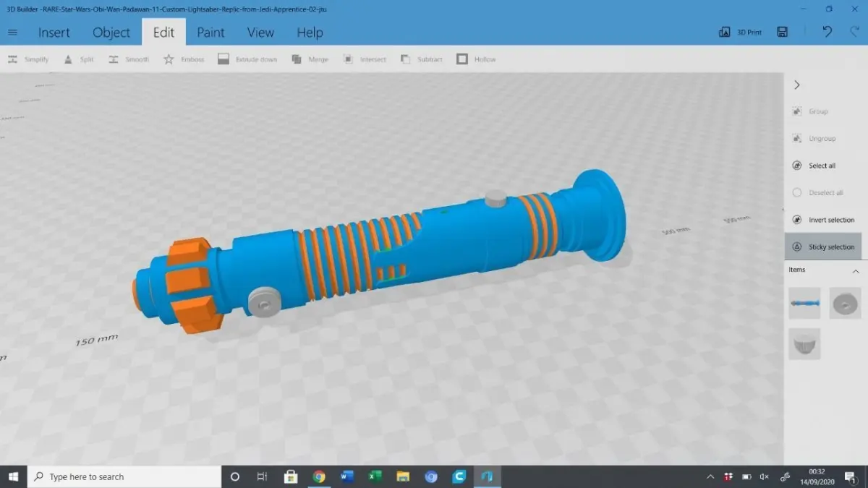Image resolution: width=868 pixels, height=488 pixels.
Task: Open Microsoft Store from taskbar
Action: coord(291,476)
